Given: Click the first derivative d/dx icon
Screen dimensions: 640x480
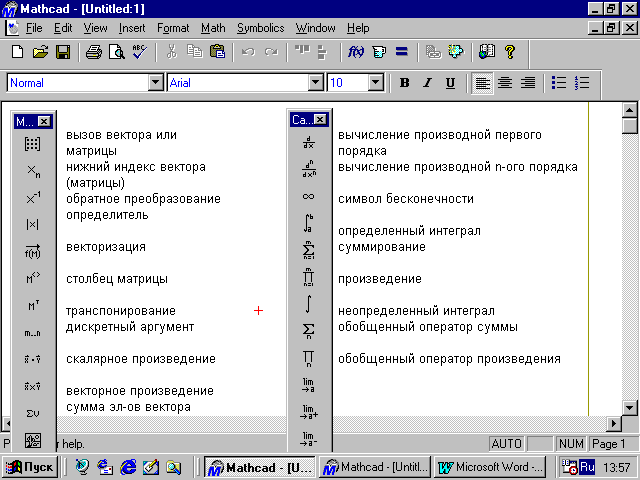Looking at the screenshot, I should (309, 142).
